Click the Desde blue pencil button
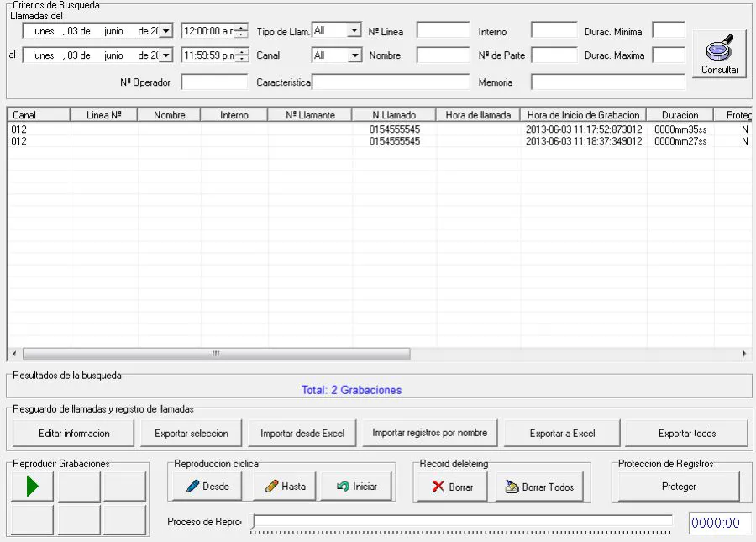The height and width of the screenshot is (542, 756). tap(207, 486)
